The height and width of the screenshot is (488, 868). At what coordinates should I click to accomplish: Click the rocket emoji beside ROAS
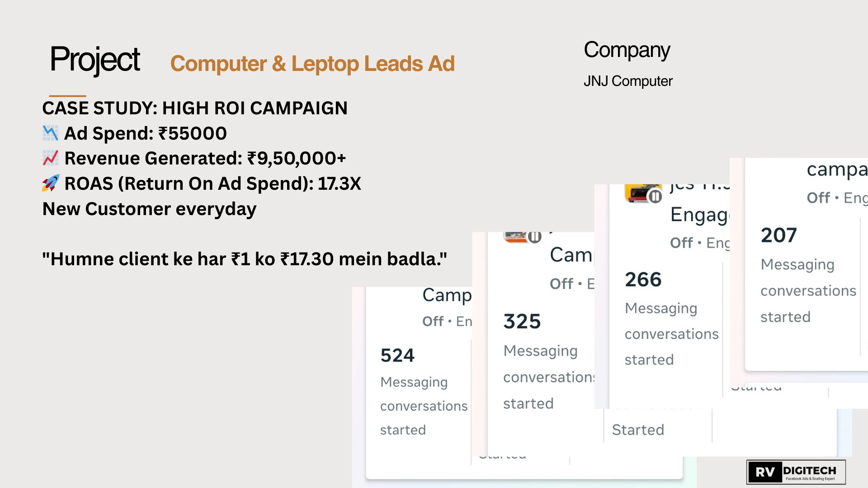click(x=50, y=183)
